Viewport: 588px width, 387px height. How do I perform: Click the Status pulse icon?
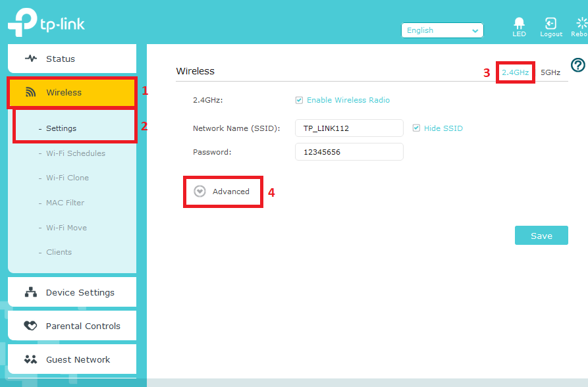(x=31, y=59)
